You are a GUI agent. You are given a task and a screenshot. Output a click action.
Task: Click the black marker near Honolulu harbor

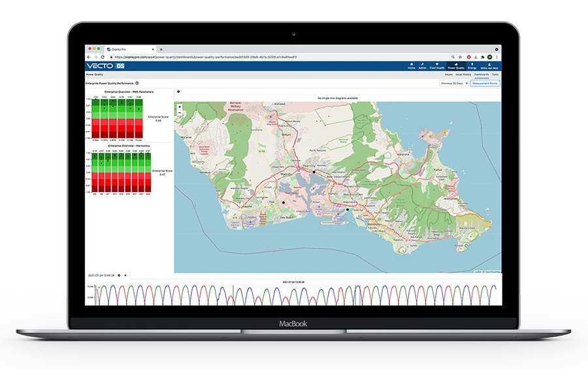click(x=348, y=210)
